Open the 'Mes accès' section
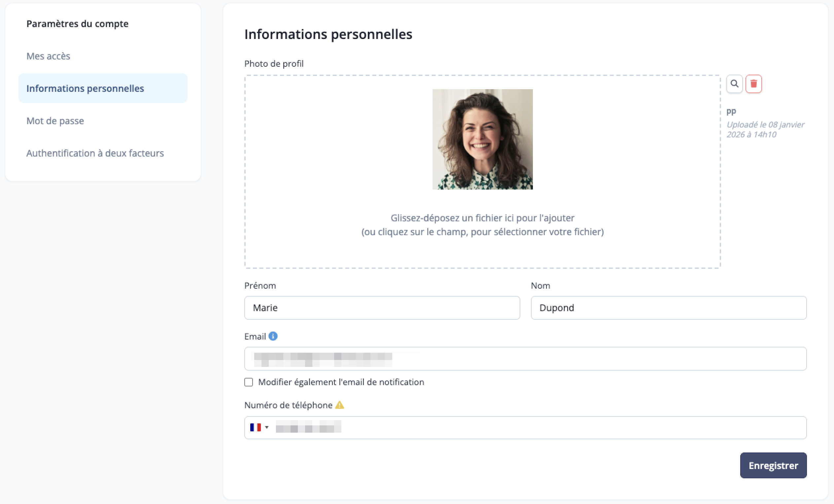Screen dimensions: 834x504 pos(49,56)
